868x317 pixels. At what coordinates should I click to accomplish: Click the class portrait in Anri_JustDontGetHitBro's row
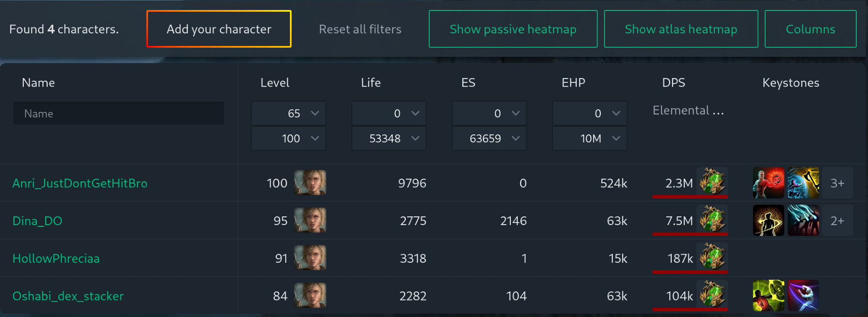pos(310,183)
